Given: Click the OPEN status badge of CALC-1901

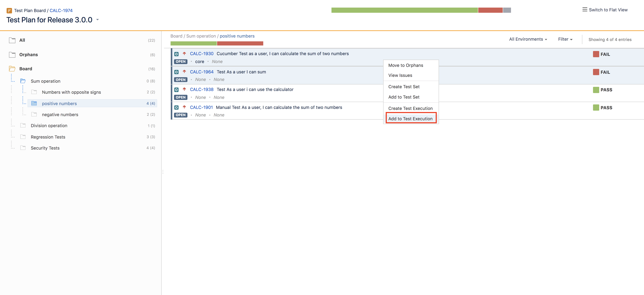Looking at the screenshot, I should 181,115.
